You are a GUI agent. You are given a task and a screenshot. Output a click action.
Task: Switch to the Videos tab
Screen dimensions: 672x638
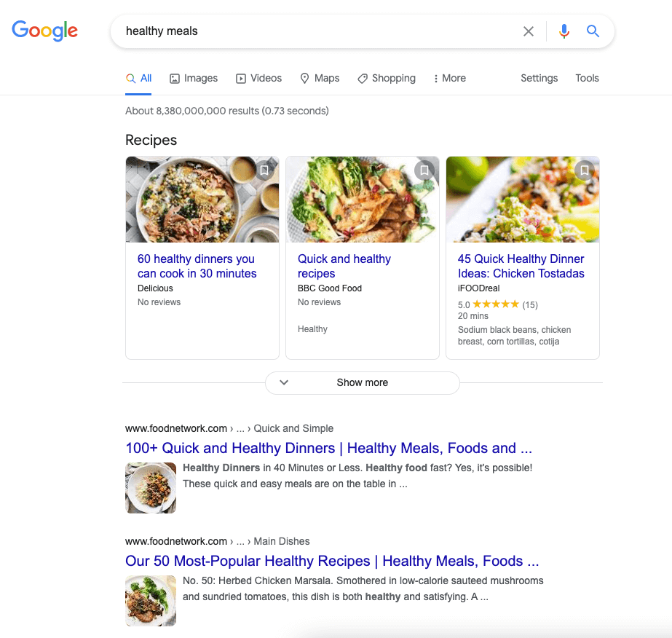click(258, 79)
